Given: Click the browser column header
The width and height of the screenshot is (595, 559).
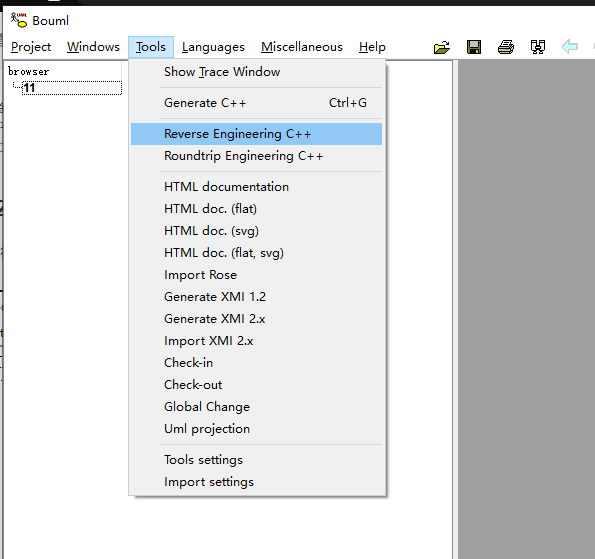Looking at the screenshot, I should pyautogui.click(x=63, y=71).
